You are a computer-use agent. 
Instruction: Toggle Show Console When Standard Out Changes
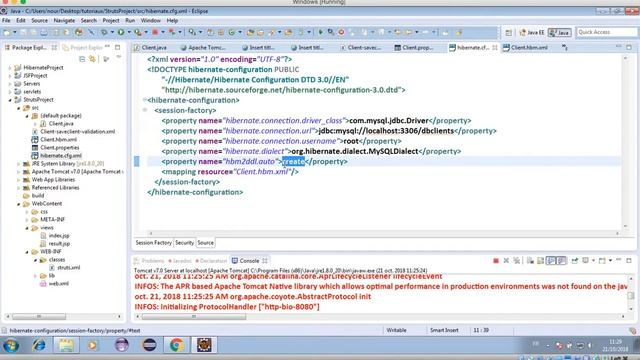551,260
